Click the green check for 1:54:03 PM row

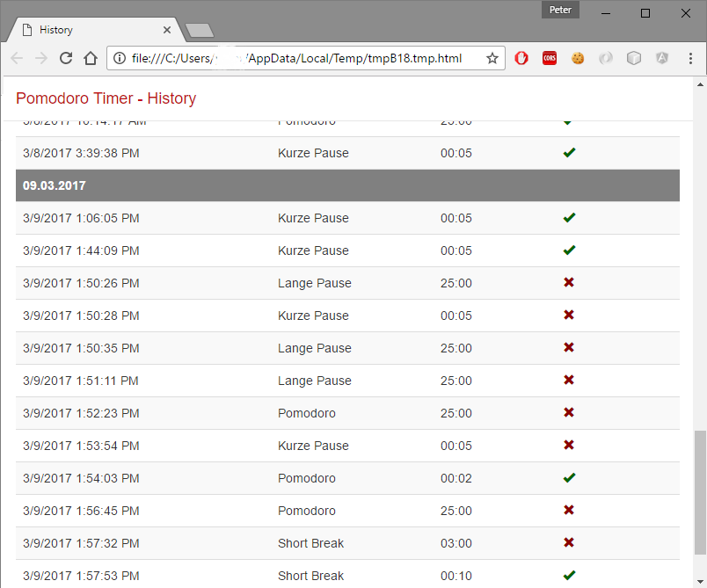point(569,477)
